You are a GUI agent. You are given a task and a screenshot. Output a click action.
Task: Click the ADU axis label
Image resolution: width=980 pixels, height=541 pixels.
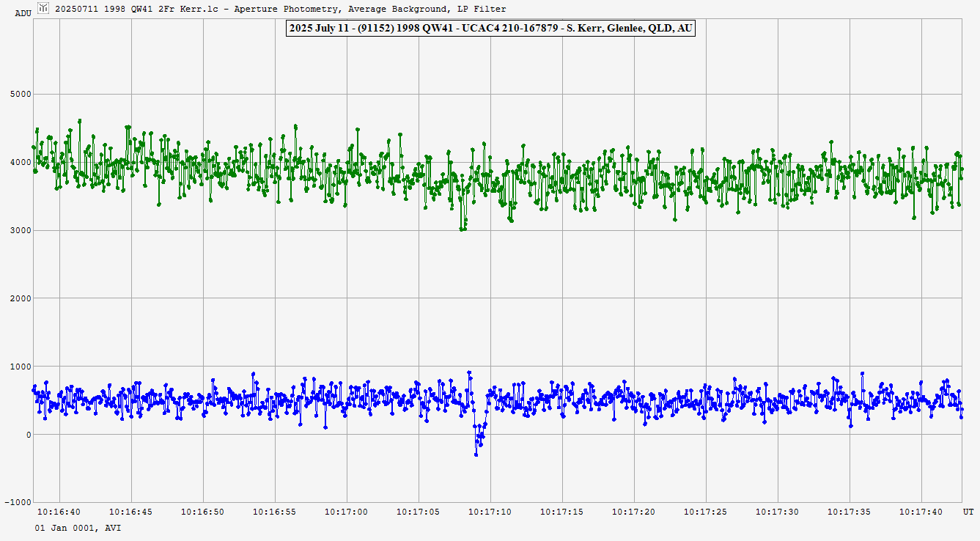[x=23, y=13]
